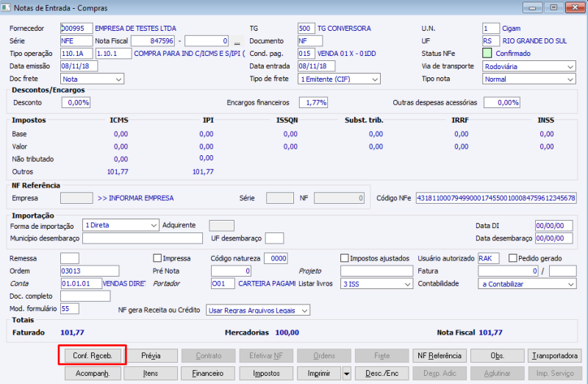Click the Documento field showing NF

(x=310, y=41)
